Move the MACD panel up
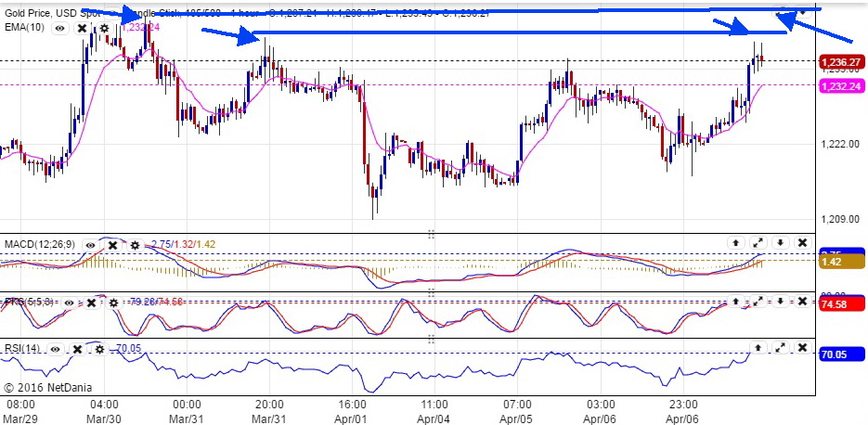 [735, 242]
